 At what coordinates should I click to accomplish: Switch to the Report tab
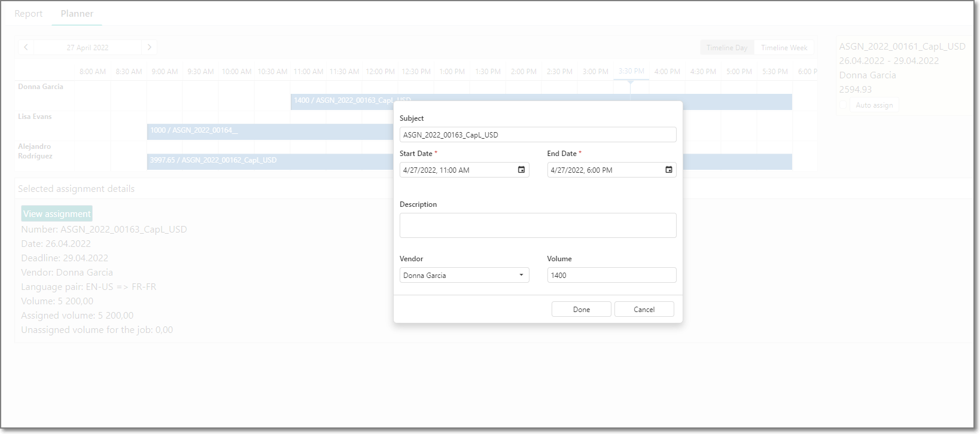tap(29, 13)
